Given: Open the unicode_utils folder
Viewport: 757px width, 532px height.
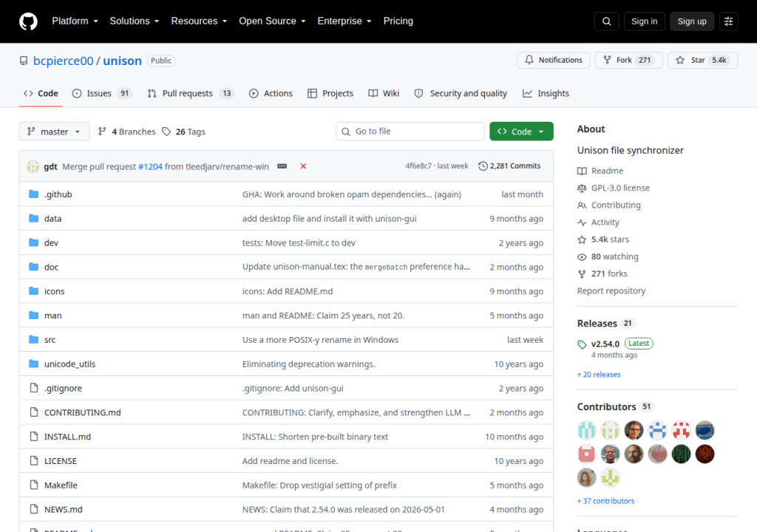Looking at the screenshot, I should point(69,364).
